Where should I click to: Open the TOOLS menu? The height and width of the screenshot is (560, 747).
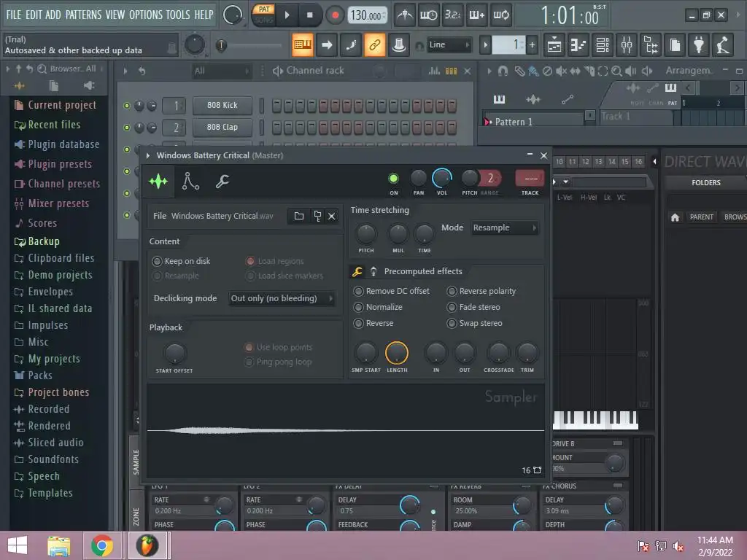click(178, 15)
